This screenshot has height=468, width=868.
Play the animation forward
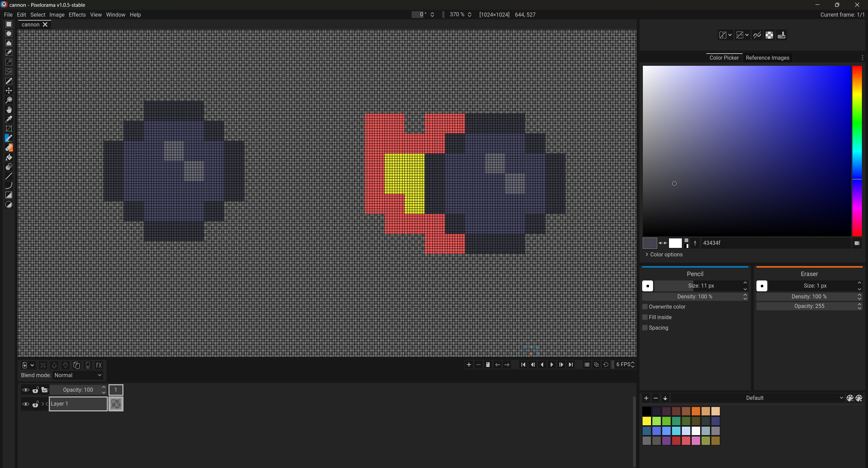(552, 365)
